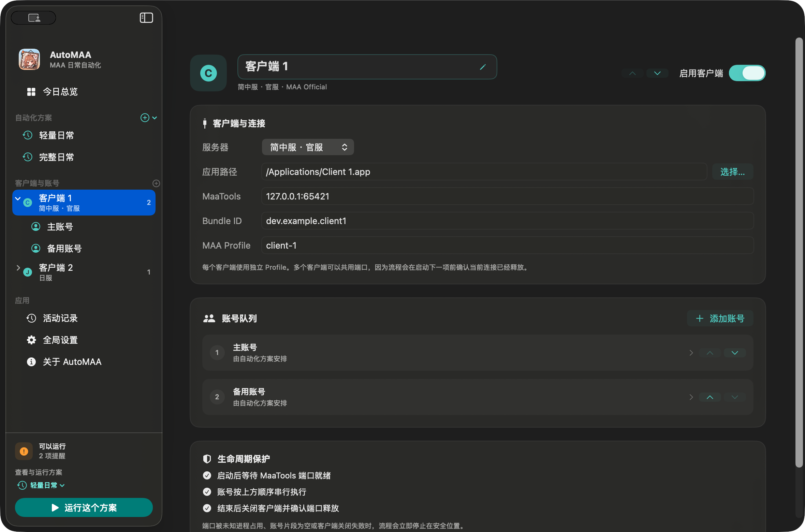This screenshot has width=805, height=532.
Task: Click the Bundle ID field
Action: click(x=507, y=221)
